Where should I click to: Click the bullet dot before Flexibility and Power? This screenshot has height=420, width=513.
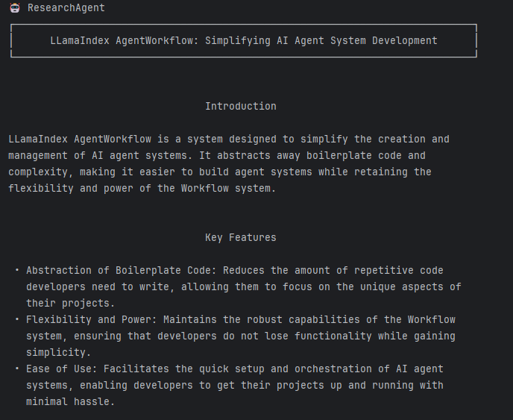click(17, 319)
